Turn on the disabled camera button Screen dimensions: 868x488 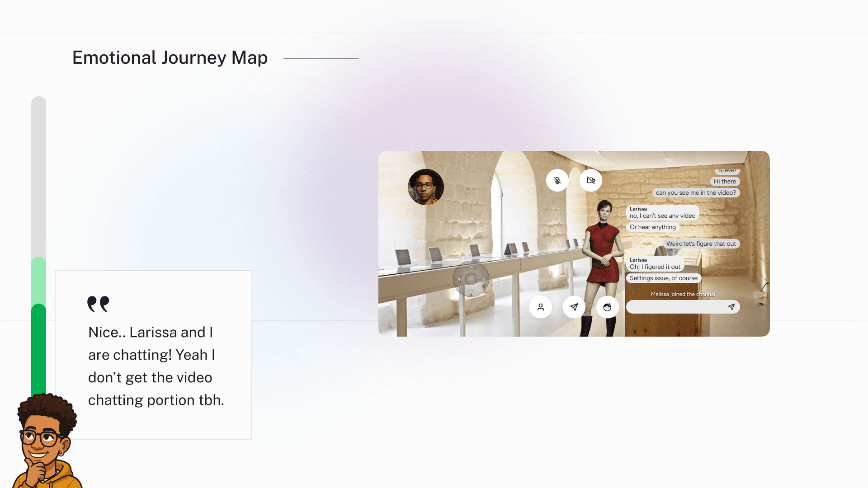tap(591, 180)
